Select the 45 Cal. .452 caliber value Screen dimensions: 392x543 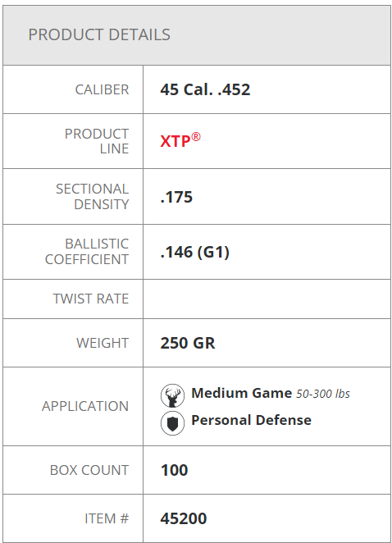[205, 89]
